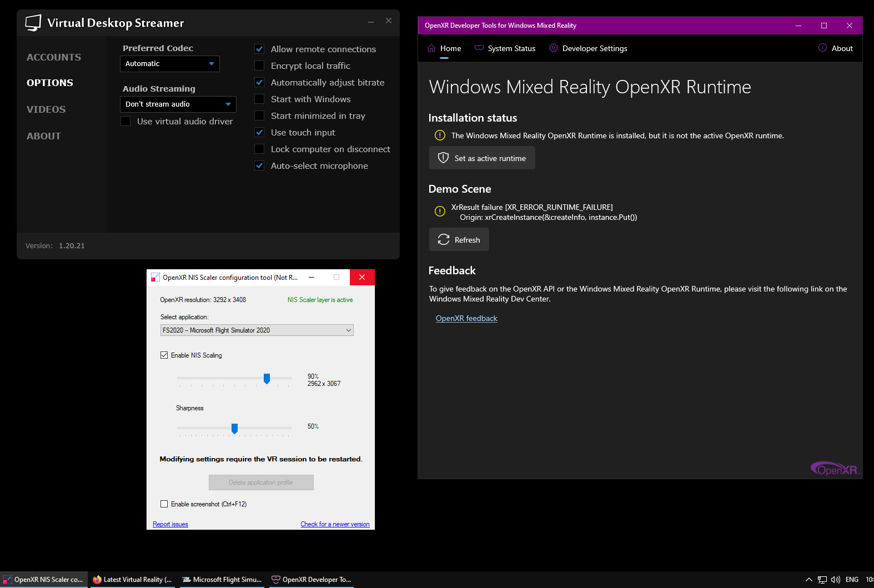Click the shield icon on Set as active runtime

[443, 158]
